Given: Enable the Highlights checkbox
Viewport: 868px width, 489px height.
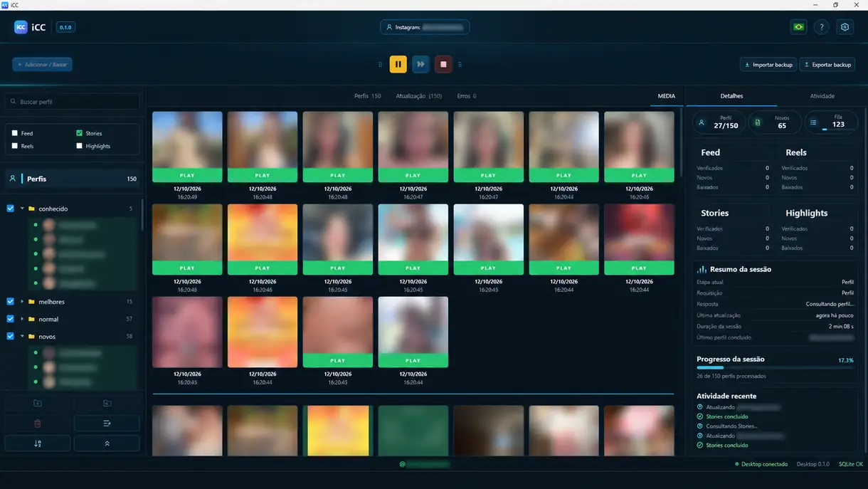Looking at the screenshot, I should pyautogui.click(x=79, y=146).
